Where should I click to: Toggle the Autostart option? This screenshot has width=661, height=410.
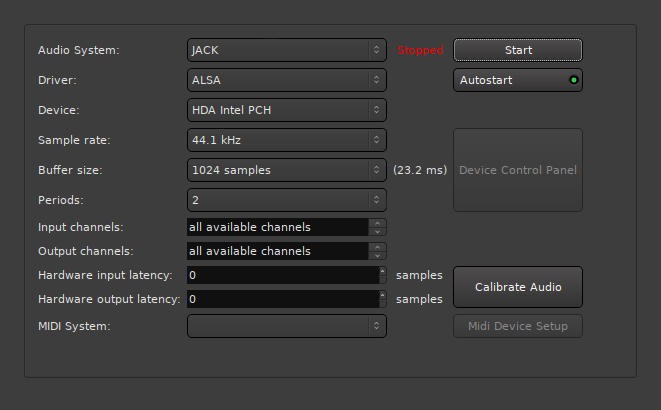click(x=518, y=80)
